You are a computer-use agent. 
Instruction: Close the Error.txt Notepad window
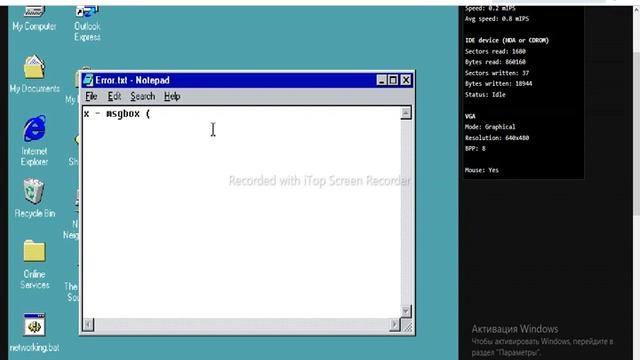[x=406, y=80]
